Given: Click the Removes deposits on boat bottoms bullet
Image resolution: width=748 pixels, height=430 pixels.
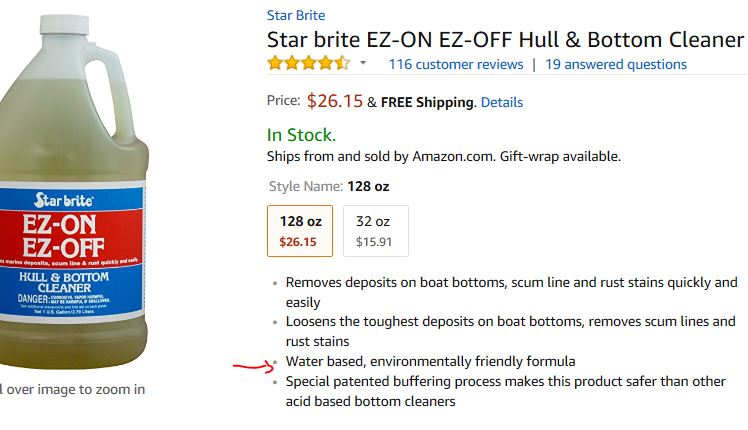Looking at the screenshot, I should click(511, 292).
